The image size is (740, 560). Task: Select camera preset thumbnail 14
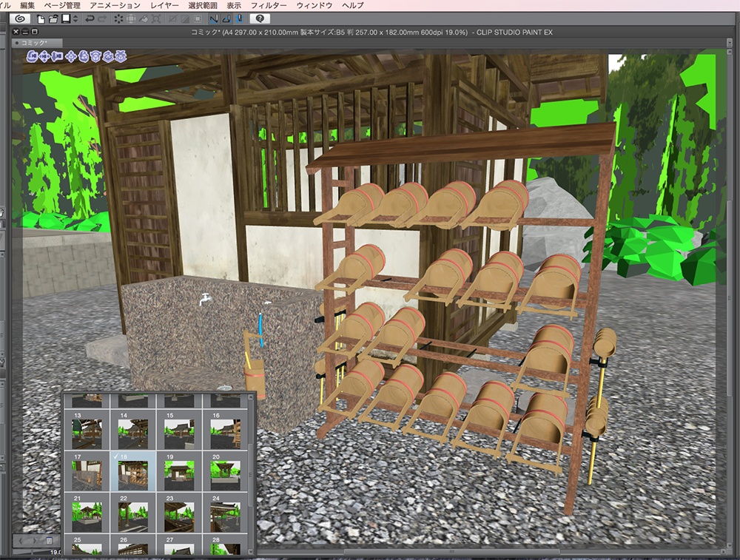[133, 430]
